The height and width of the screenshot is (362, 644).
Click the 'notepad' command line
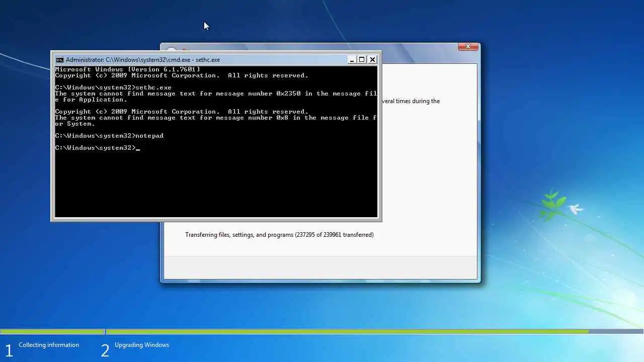click(109, 136)
